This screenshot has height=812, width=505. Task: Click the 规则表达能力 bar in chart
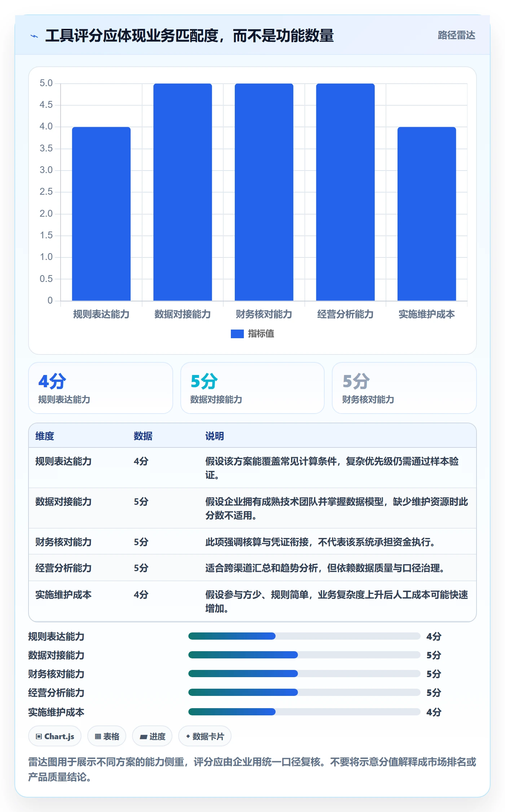coord(101,214)
